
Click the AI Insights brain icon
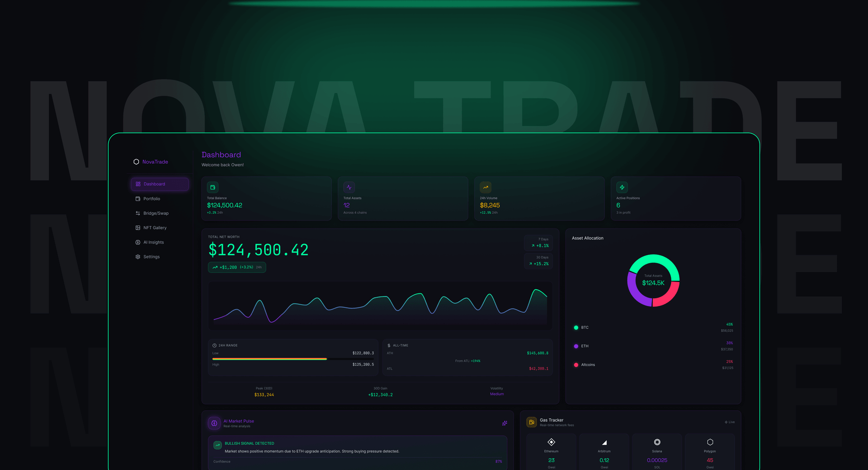[138, 242]
